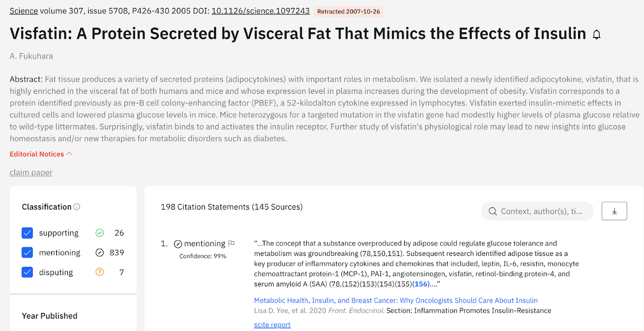The height and width of the screenshot is (331, 644).
Task: Click the green supporting checkmark icon
Action: tap(99, 233)
